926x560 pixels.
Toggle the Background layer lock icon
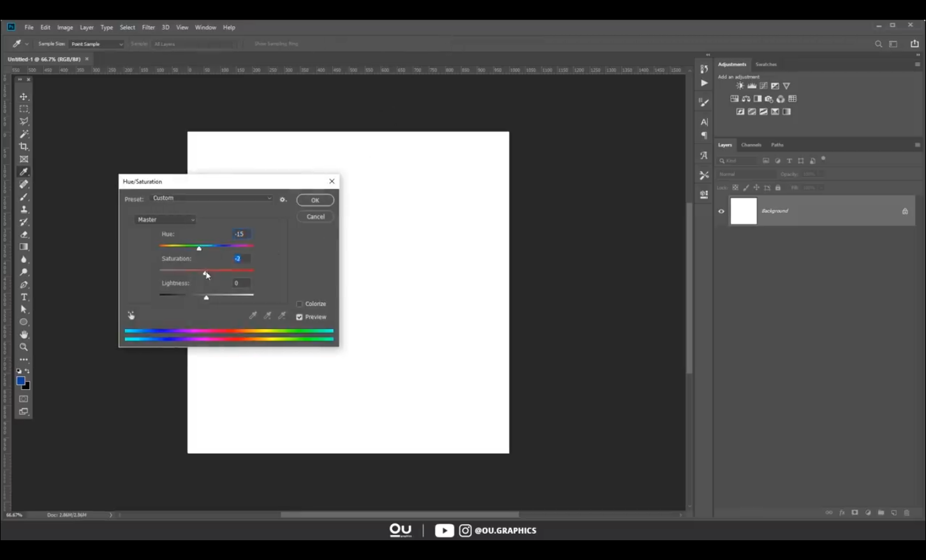[905, 211]
